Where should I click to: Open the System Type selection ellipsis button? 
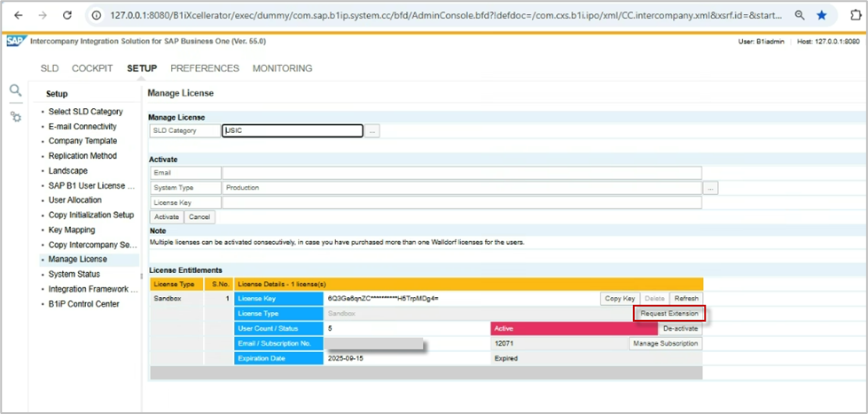coord(710,188)
